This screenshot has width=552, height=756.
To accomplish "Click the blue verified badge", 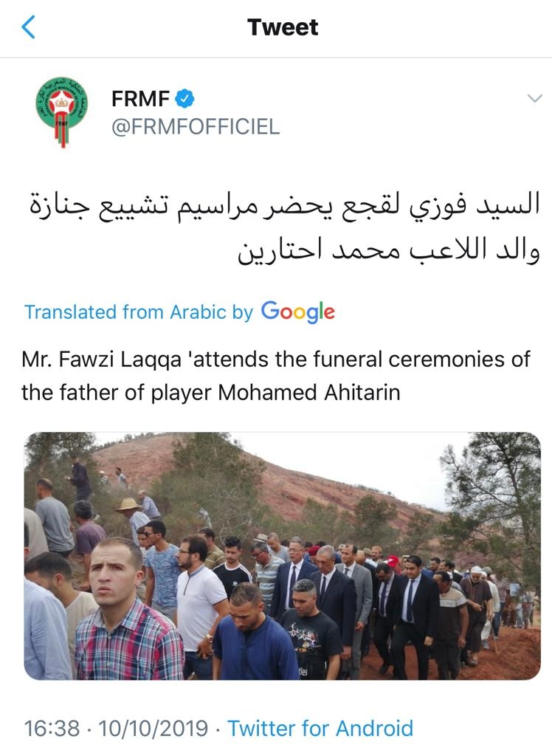I will (184, 99).
